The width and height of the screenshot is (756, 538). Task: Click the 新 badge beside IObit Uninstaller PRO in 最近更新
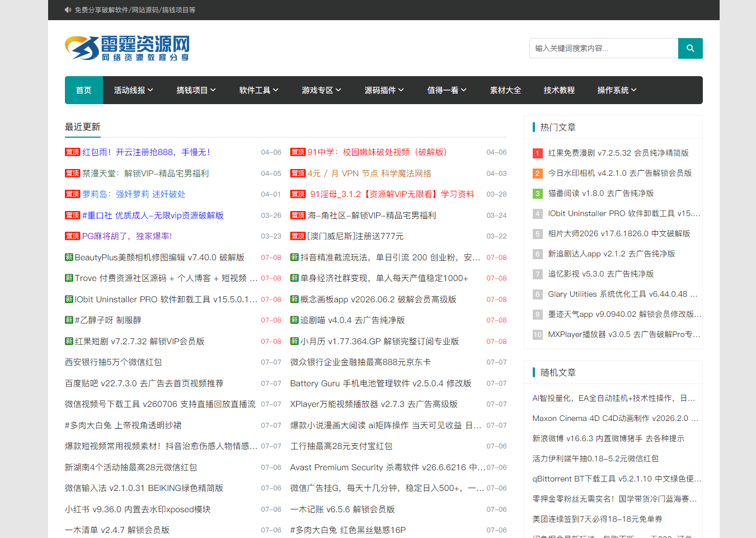click(69, 300)
